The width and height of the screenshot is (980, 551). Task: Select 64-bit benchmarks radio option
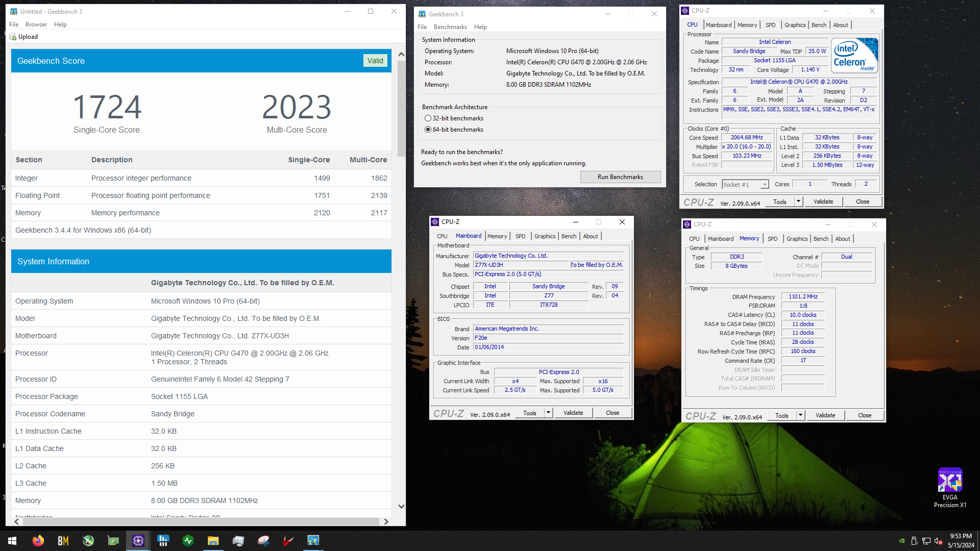[428, 130]
